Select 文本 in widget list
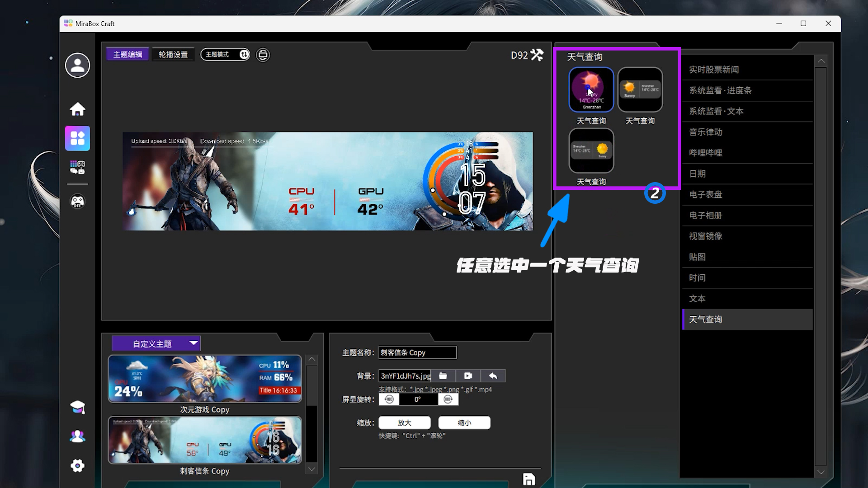Screen dimensions: 868x488 point(747,298)
